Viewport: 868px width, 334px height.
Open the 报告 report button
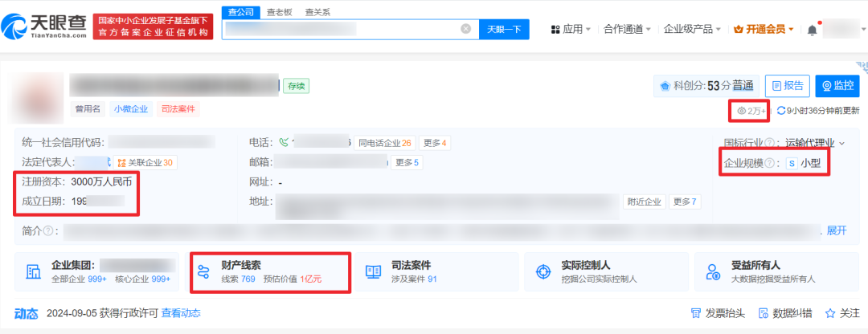(786, 86)
